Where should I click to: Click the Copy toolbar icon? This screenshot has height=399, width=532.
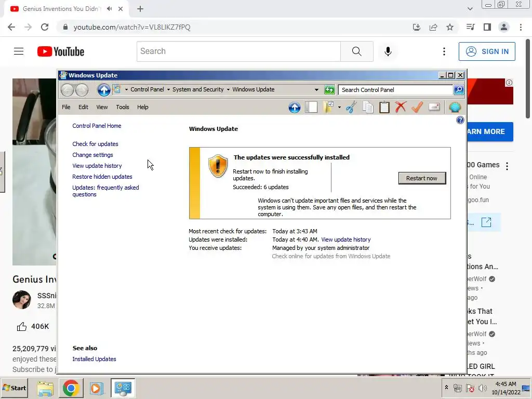pyautogui.click(x=368, y=107)
